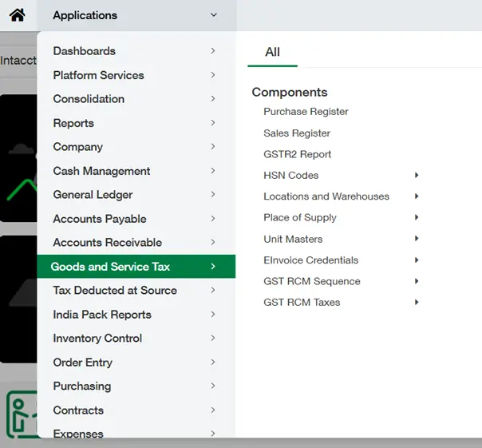Image resolution: width=482 pixels, height=448 pixels.
Task: Expand Place of Supply triangle arrow
Action: [x=417, y=217]
